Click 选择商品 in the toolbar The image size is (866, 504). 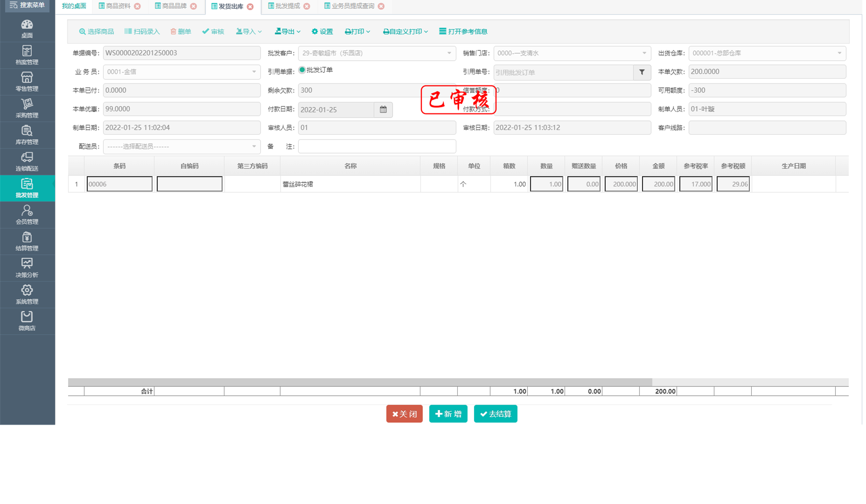(x=97, y=31)
